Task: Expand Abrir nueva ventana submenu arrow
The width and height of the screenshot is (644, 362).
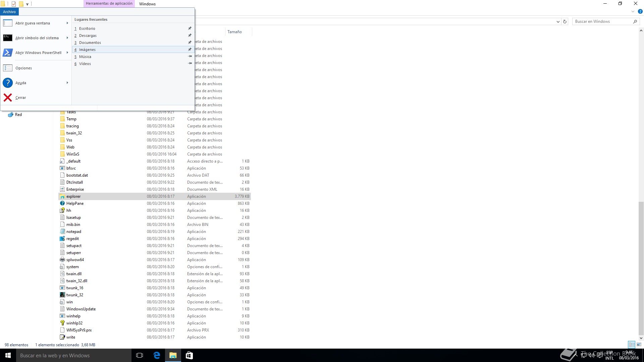Action: coord(67,23)
